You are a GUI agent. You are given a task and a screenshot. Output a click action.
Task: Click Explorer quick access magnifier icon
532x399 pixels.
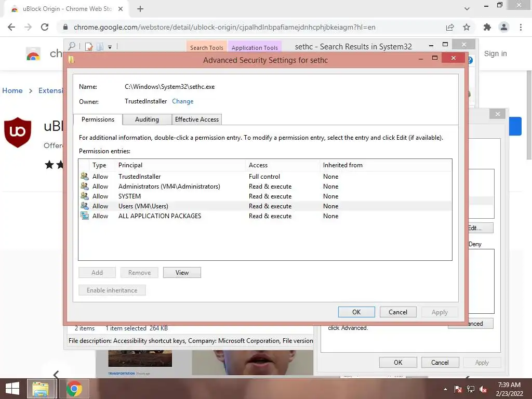pyautogui.click(x=72, y=46)
